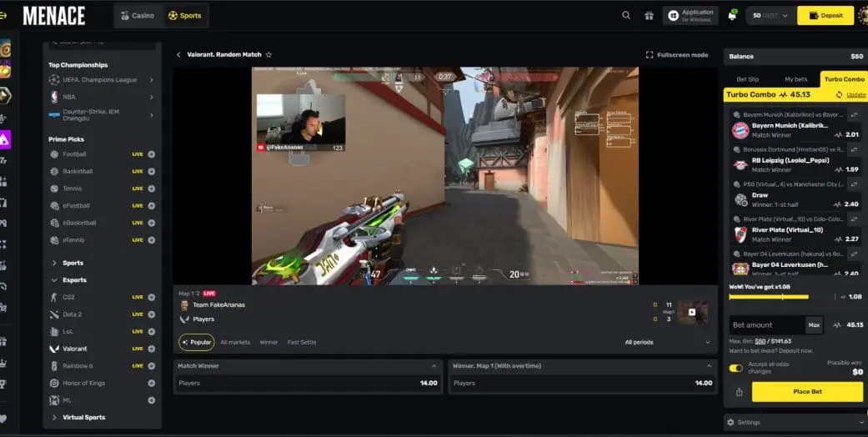Click the share bet slip icon
The height and width of the screenshot is (437, 868).
[x=739, y=392]
